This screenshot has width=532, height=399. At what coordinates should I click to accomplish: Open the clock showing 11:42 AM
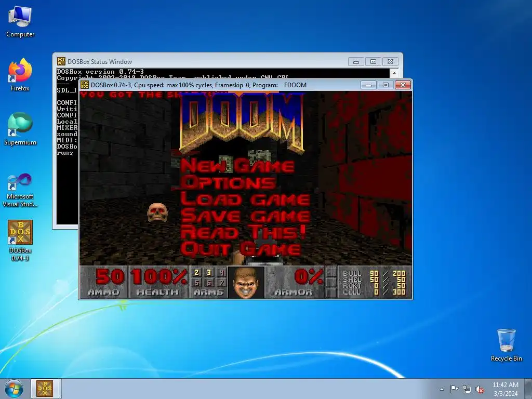505,389
